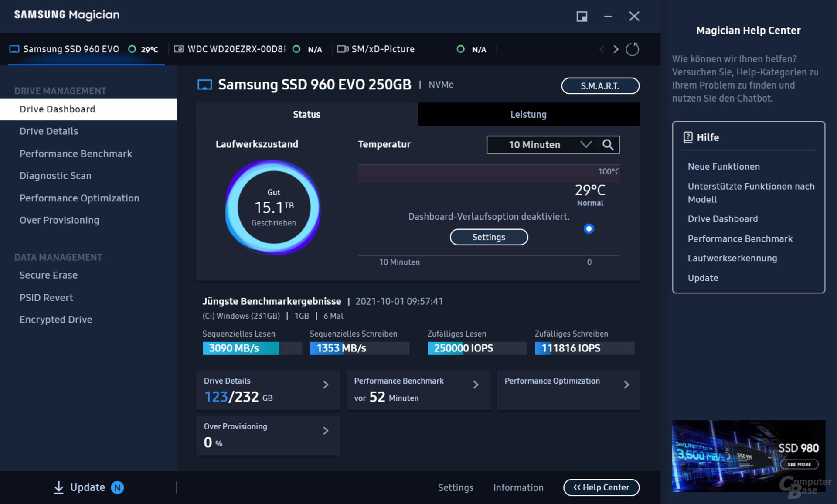Open Performance Benchmark card chevron
This screenshot has height=504, width=837.
click(476, 385)
